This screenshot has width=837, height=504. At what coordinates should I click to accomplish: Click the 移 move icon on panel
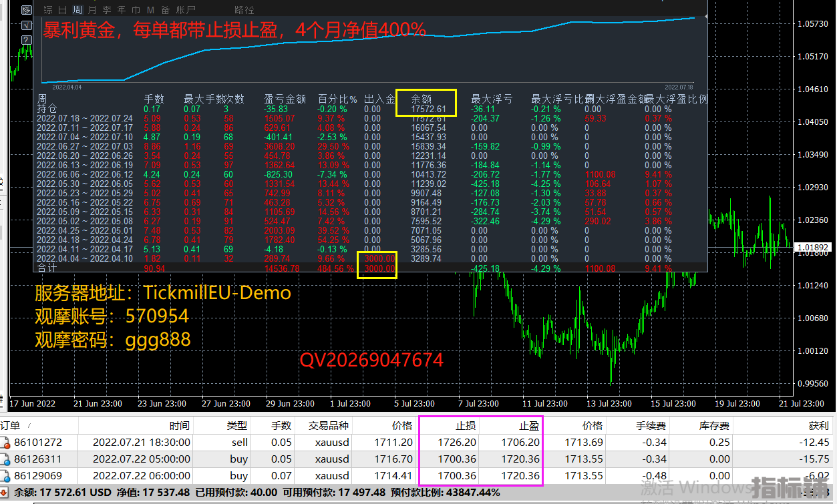pyautogui.click(x=27, y=10)
